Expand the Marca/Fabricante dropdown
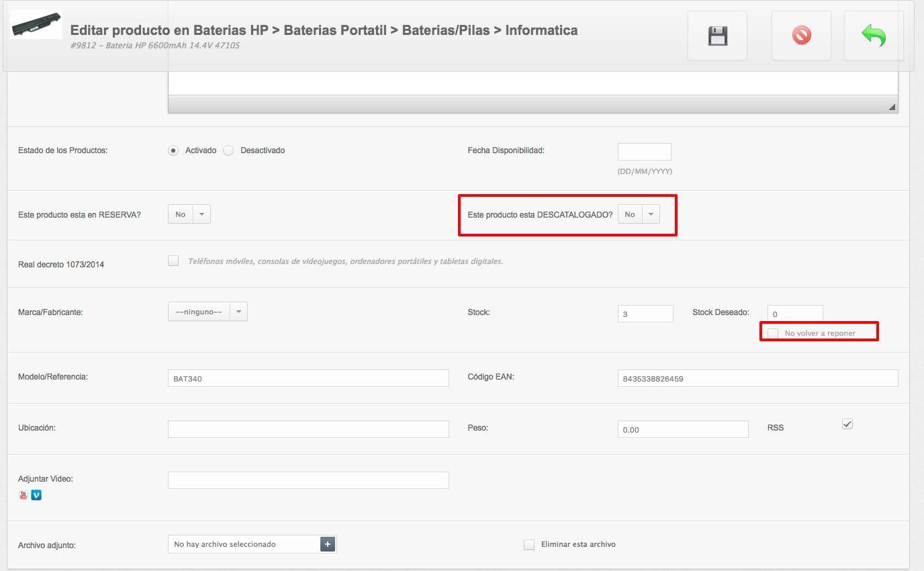Viewport: 924px width, 571px height. [x=207, y=312]
